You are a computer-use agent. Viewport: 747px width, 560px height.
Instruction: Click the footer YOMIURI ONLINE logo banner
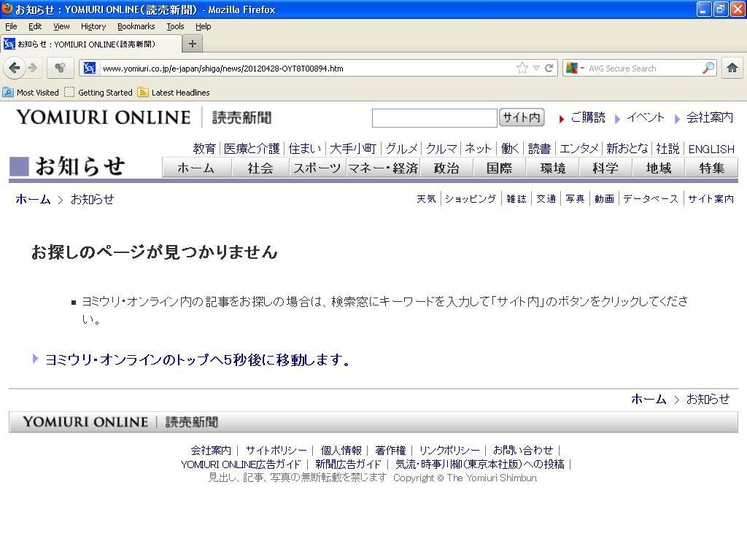coord(120,422)
